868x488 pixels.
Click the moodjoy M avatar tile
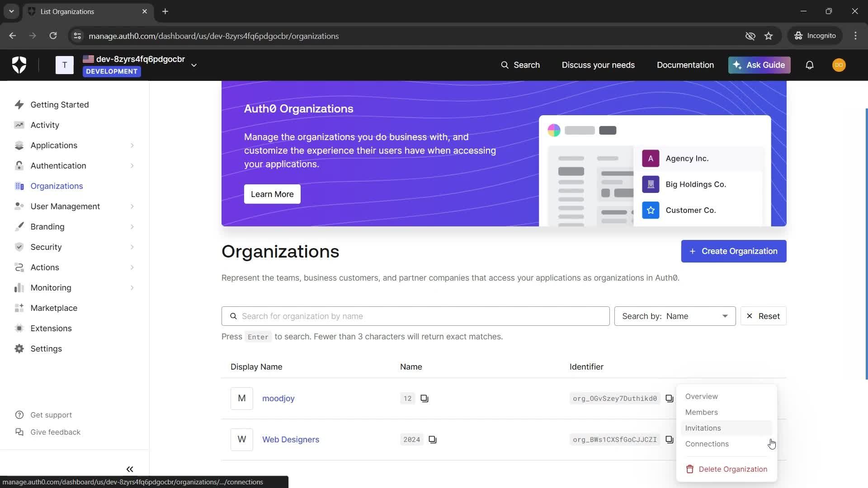pos(242,399)
